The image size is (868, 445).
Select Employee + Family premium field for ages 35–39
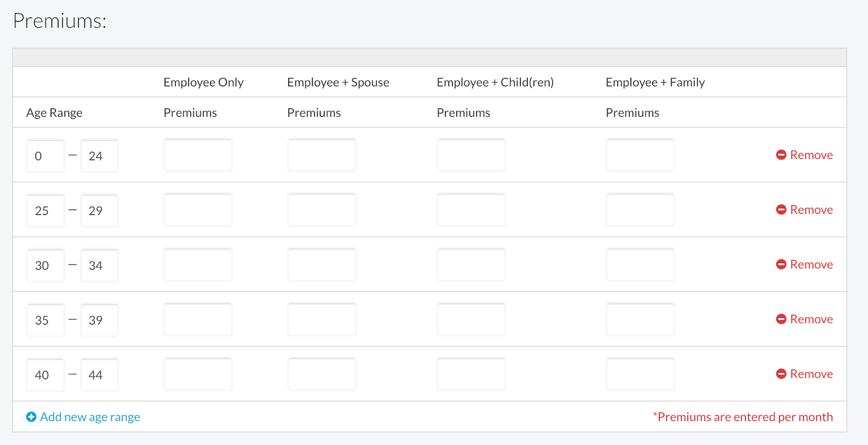(x=640, y=320)
